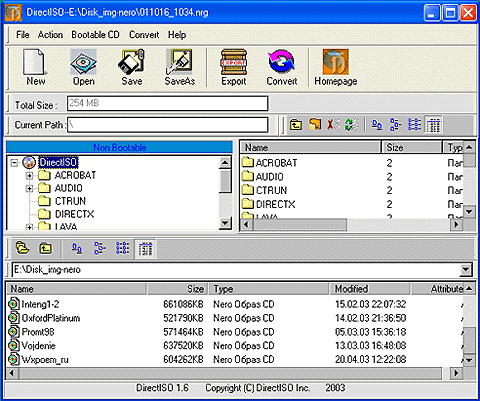This screenshot has width=480, height=401.
Task: Select DIRECTX folder in the tree
Action: click(74, 214)
